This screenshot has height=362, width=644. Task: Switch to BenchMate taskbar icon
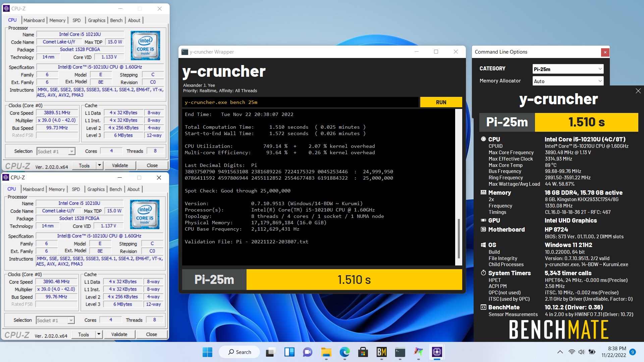pyautogui.click(x=382, y=352)
